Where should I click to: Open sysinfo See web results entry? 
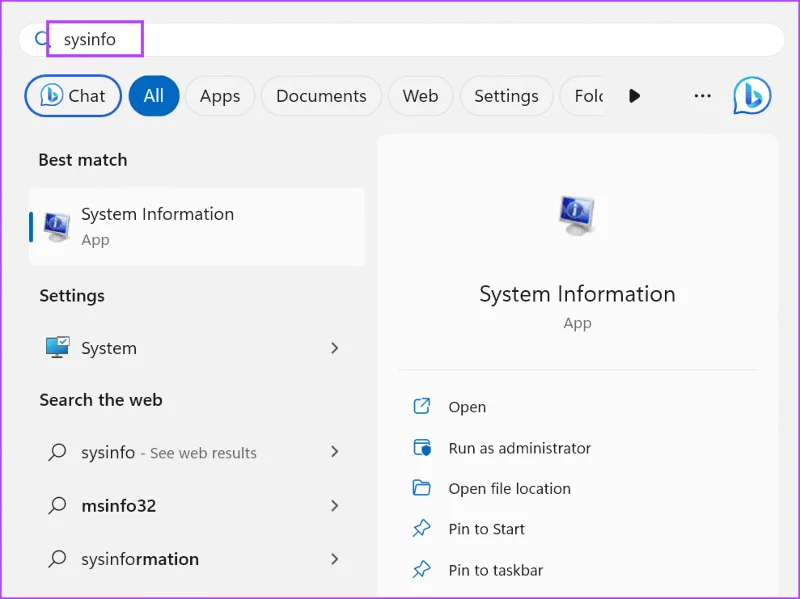(x=197, y=452)
